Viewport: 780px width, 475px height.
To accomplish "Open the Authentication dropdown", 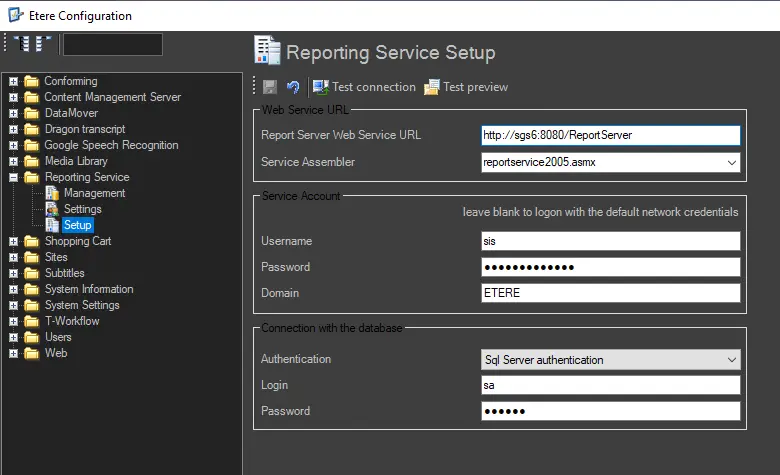I will (x=732, y=360).
